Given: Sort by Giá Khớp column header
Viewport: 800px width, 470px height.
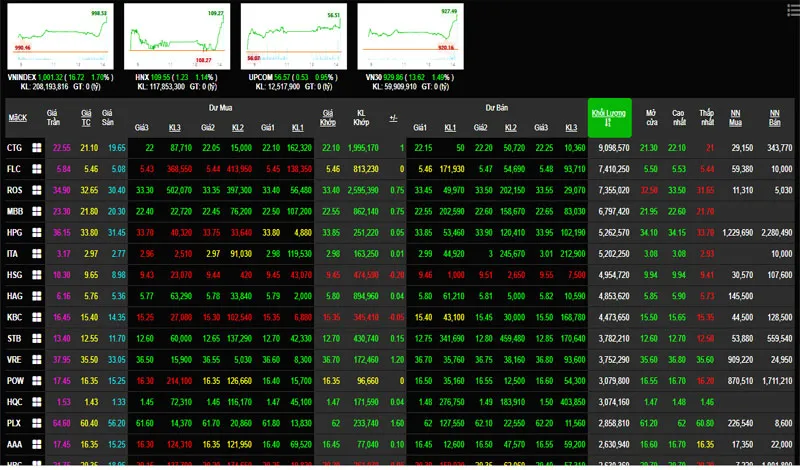Looking at the screenshot, I should tap(328, 118).
